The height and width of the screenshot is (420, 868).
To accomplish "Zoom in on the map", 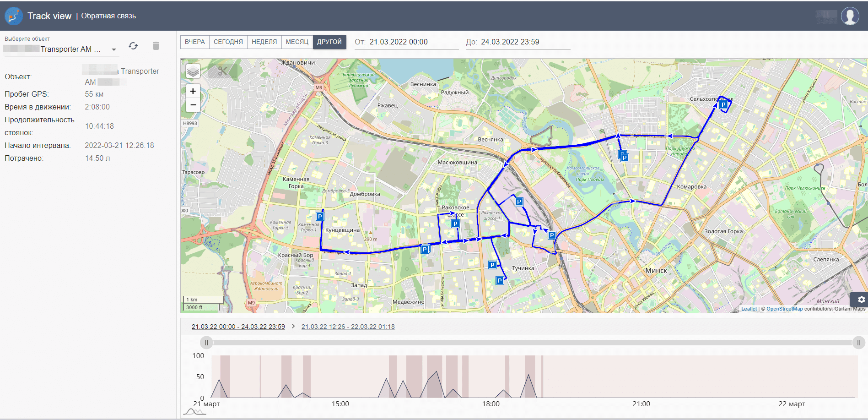I will [193, 91].
